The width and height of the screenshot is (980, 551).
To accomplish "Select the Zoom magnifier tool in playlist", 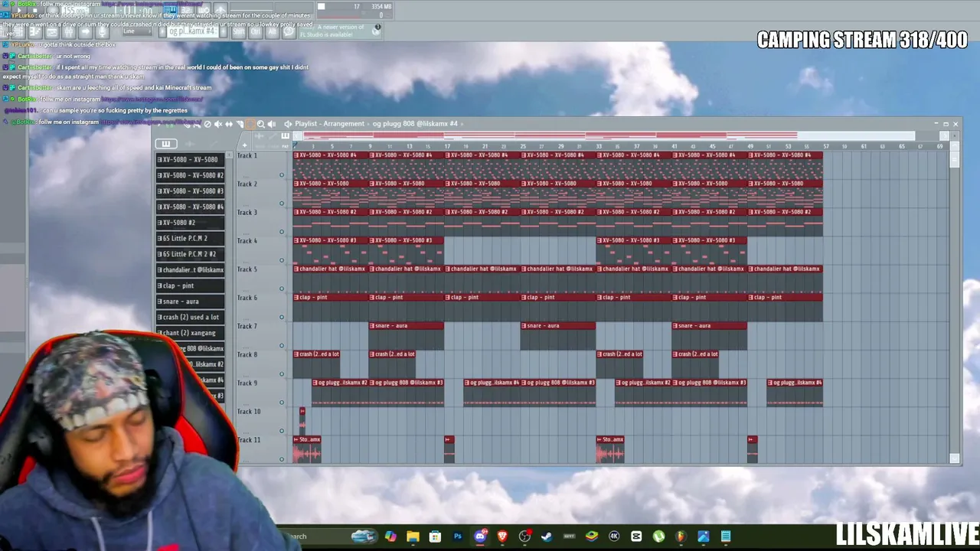I will point(260,124).
